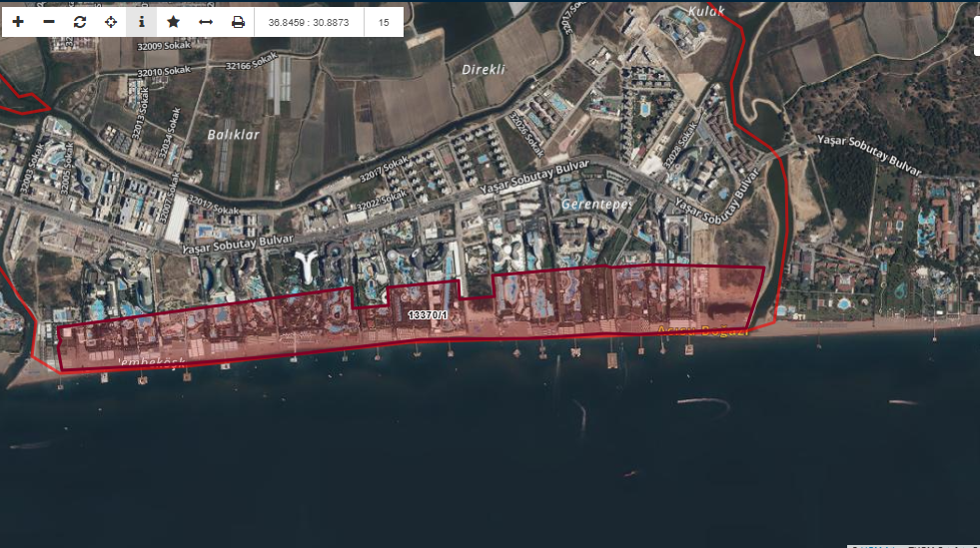Select parcel label 13370/1
Screen dimensions: 980x548
(x=428, y=315)
